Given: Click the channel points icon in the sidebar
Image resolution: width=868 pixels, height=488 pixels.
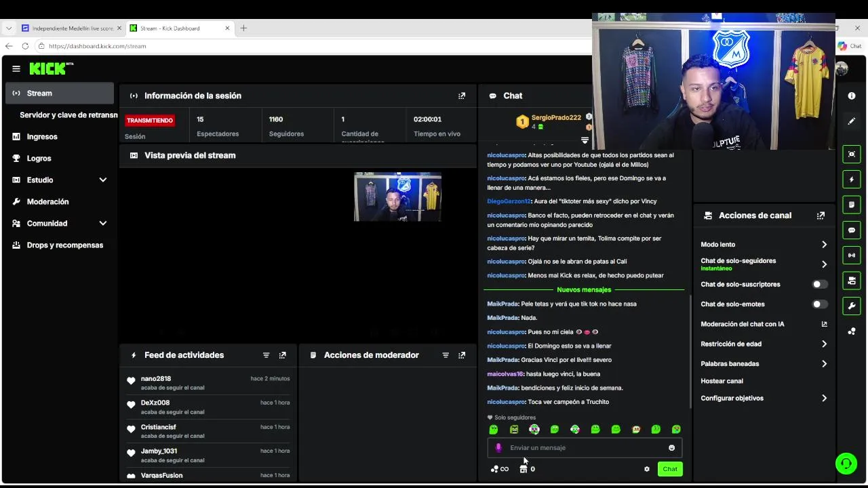Looking at the screenshot, I should [852, 331].
